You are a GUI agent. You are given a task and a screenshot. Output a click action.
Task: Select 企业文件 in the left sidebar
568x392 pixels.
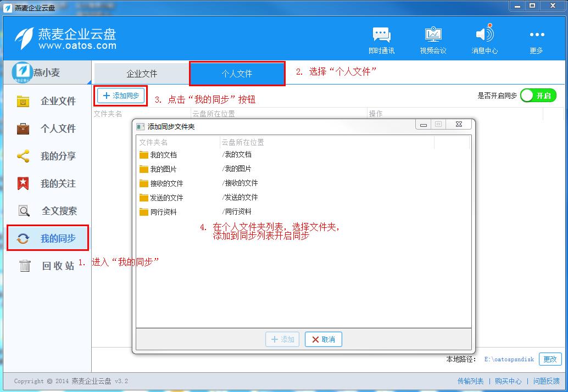tap(47, 101)
